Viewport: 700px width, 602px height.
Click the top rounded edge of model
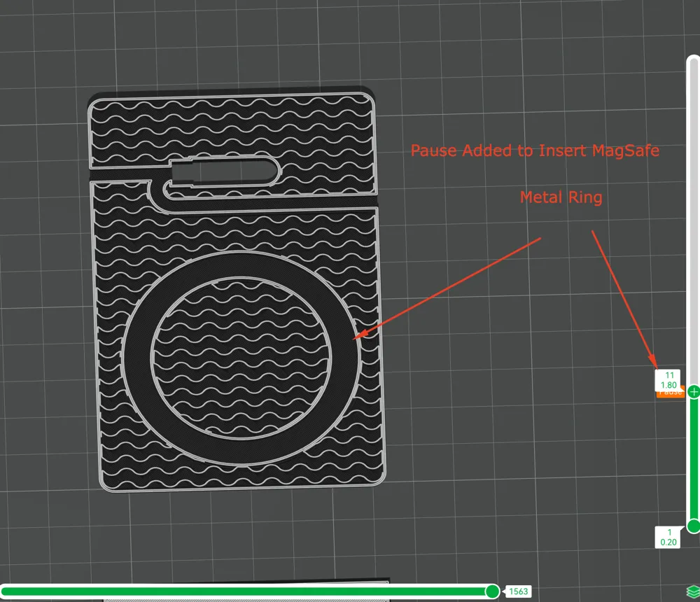pyautogui.click(x=231, y=95)
